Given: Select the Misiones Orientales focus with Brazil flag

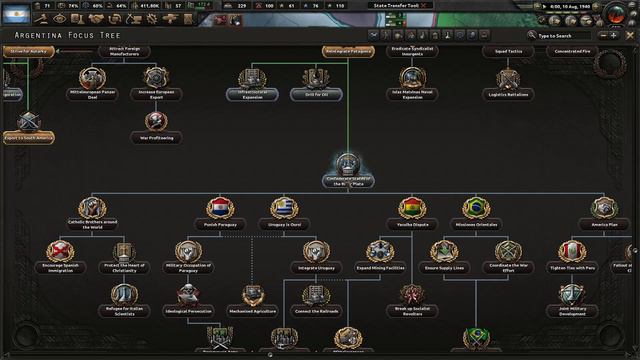Looking at the screenshot, I should pyautogui.click(x=476, y=213).
